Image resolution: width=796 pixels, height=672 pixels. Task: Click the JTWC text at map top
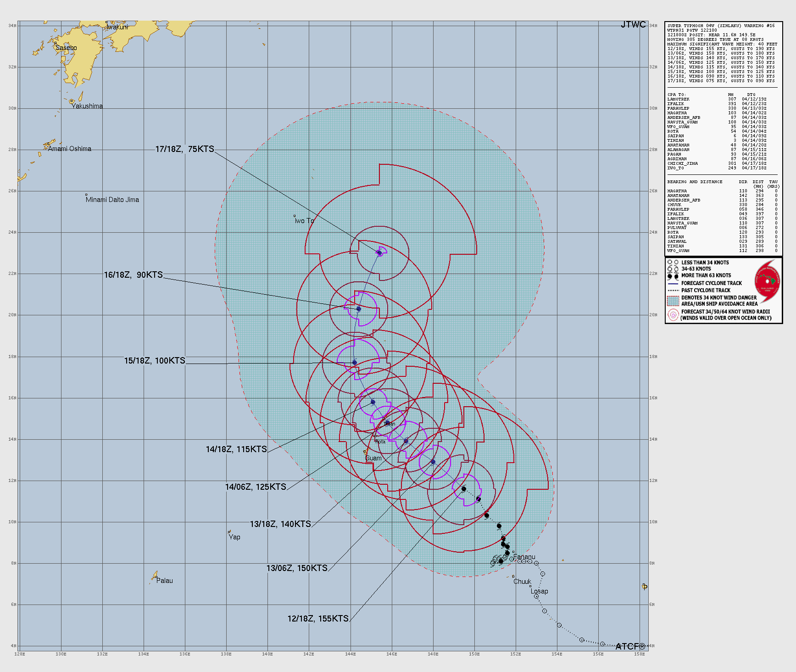(633, 25)
